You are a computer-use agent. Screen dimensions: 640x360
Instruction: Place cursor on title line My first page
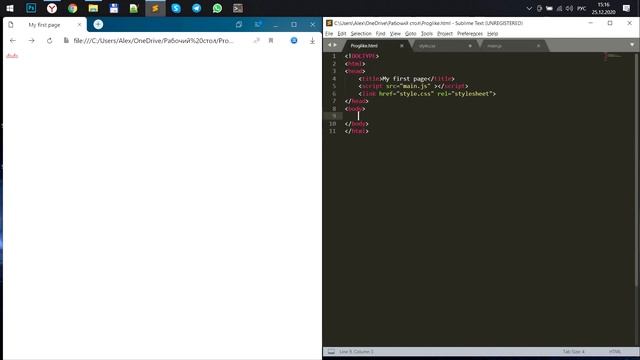click(406, 79)
